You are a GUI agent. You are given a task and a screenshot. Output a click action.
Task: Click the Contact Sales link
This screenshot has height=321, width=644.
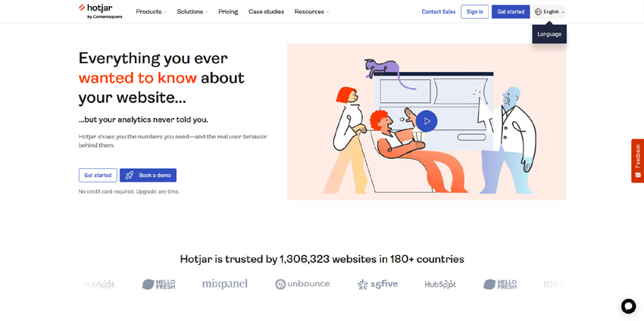tap(439, 12)
